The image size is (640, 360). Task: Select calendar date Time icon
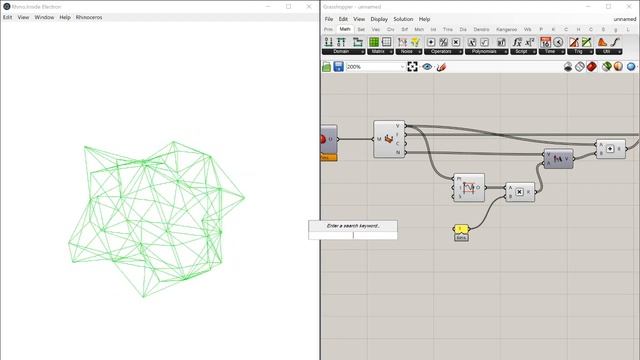pos(545,42)
